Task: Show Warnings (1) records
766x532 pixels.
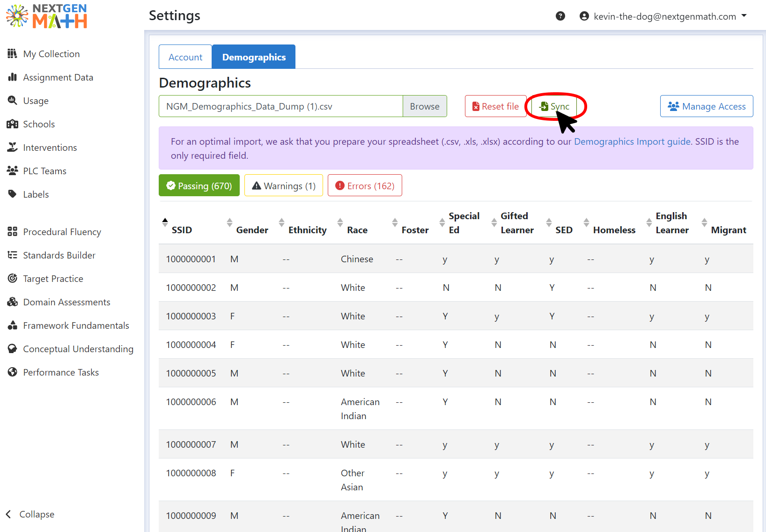Action: pos(284,185)
